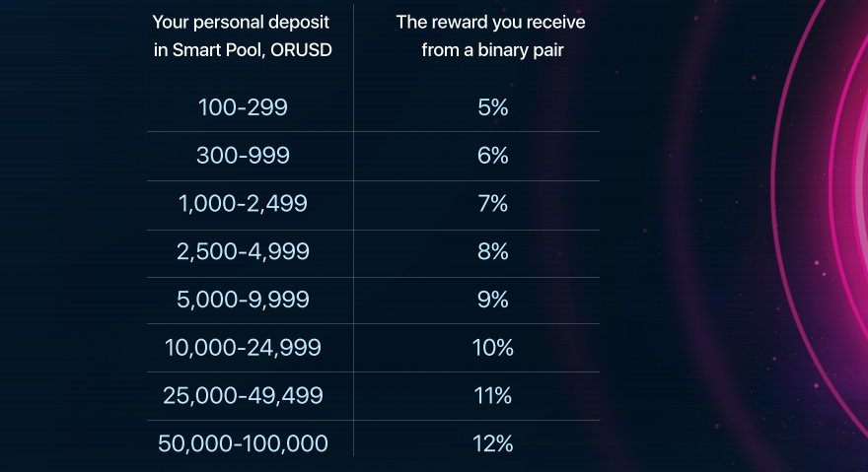This screenshot has height=472, width=868.
Task: Select the 5,000-9,999 deposit range cell
Action: coord(243,300)
